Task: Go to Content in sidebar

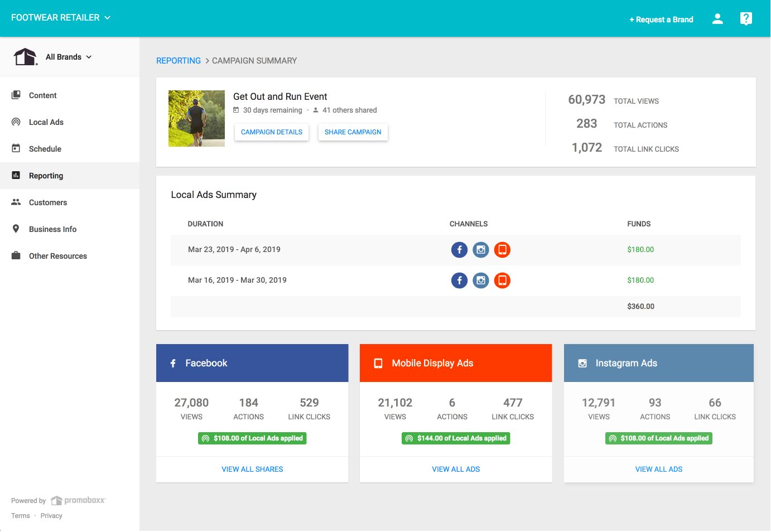Action: click(x=70, y=95)
